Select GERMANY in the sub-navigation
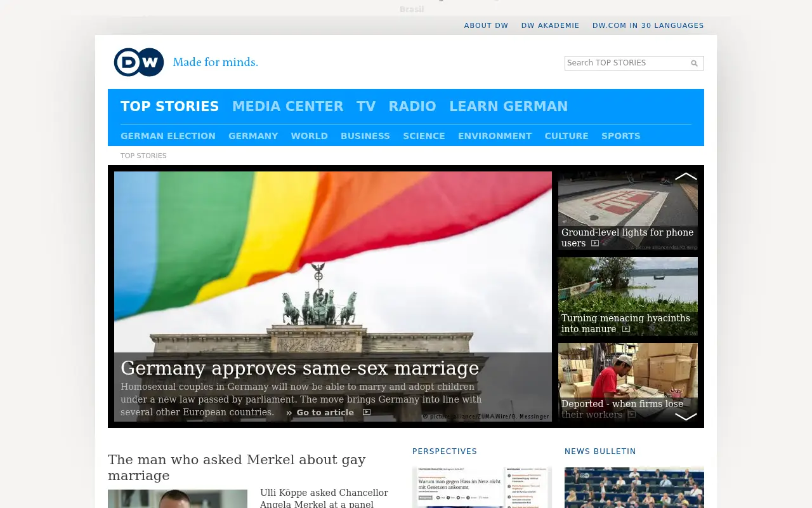Viewport: 812px width, 508px height. click(x=253, y=136)
